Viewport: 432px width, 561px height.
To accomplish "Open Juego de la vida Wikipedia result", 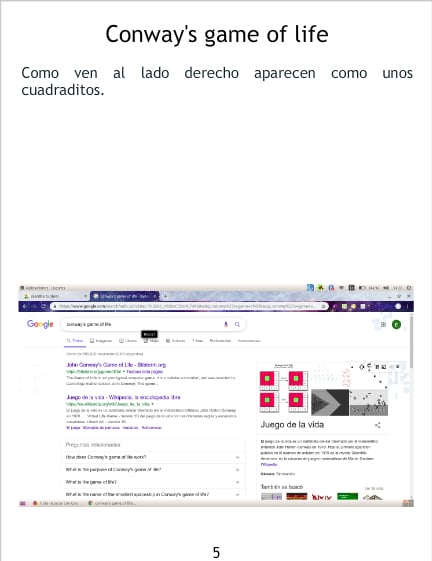I will click(123, 397).
